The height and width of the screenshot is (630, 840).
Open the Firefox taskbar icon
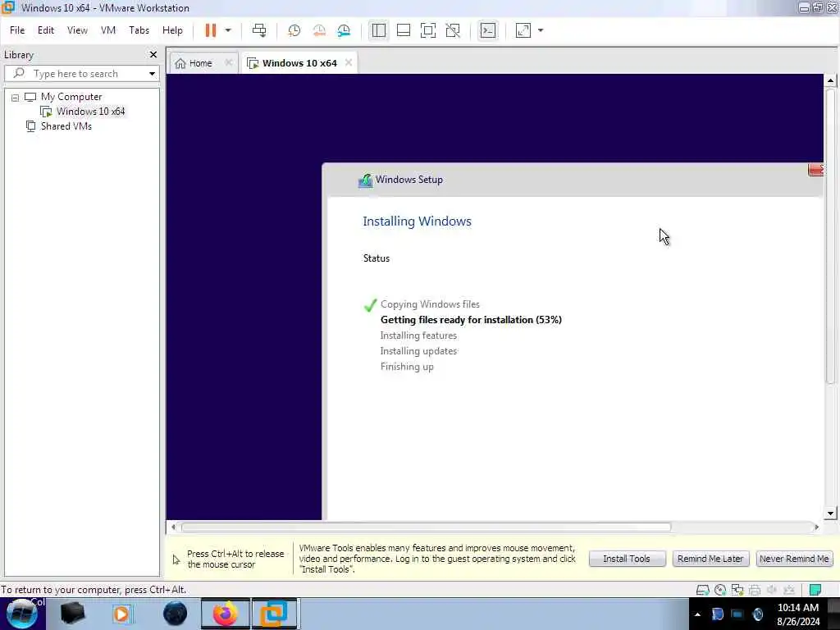[x=225, y=614]
